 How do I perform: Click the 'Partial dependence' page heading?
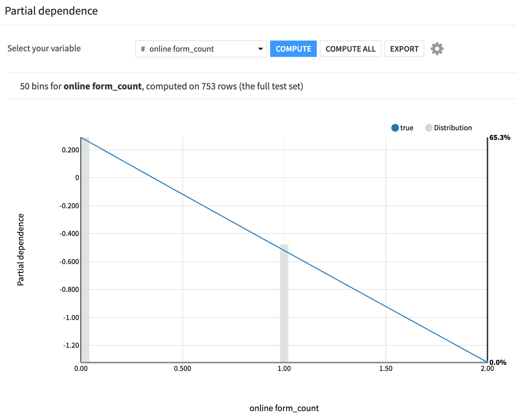click(x=51, y=11)
